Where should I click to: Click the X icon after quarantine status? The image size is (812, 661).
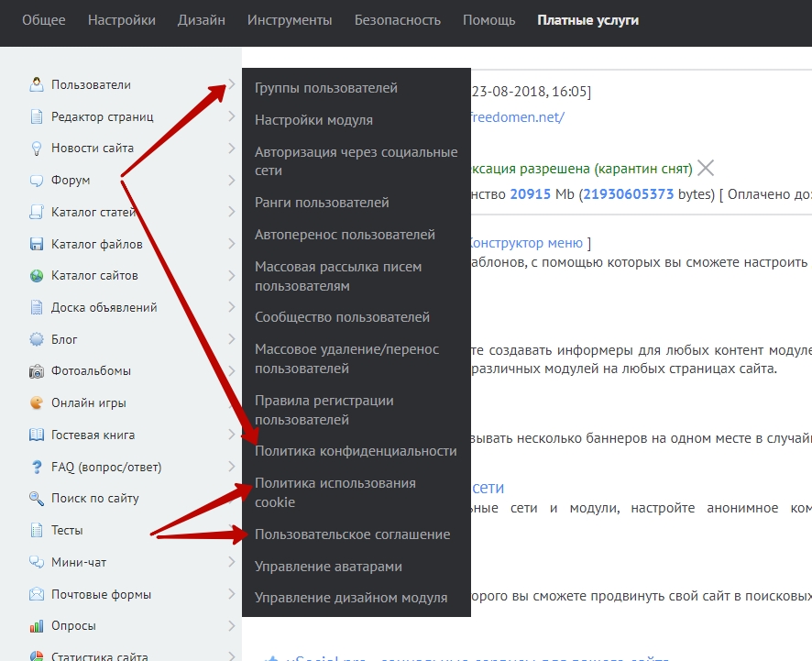(x=705, y=168)
